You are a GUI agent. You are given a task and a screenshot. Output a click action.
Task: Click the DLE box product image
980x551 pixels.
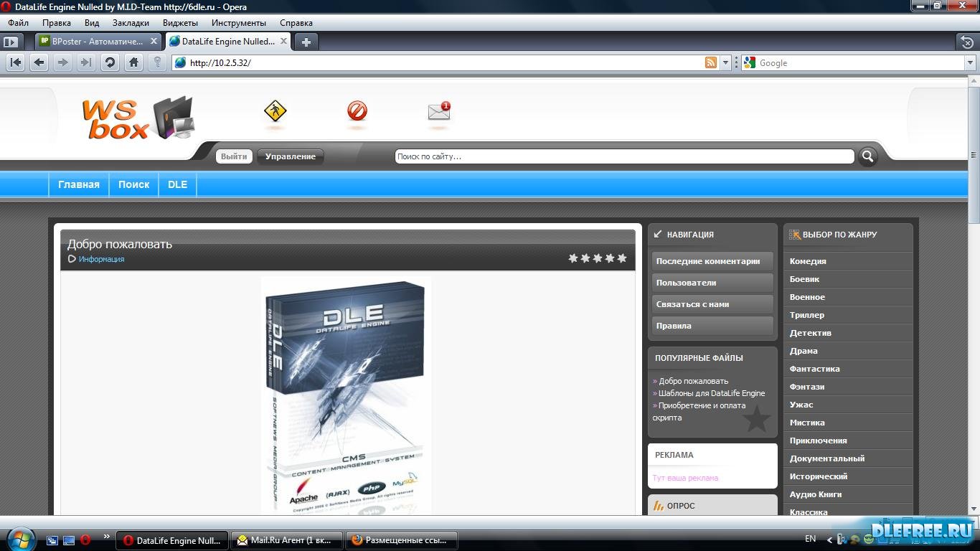[x=347, y=395]
